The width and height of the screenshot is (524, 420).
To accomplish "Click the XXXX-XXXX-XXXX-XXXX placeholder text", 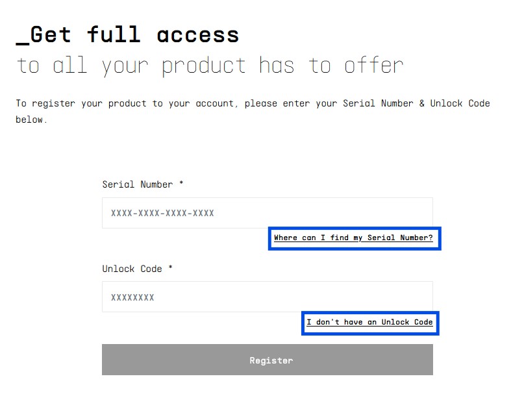I will tap(162, 213).
